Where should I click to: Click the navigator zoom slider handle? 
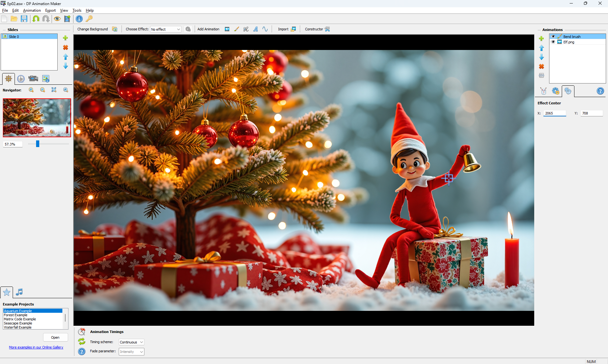(38, 144)
